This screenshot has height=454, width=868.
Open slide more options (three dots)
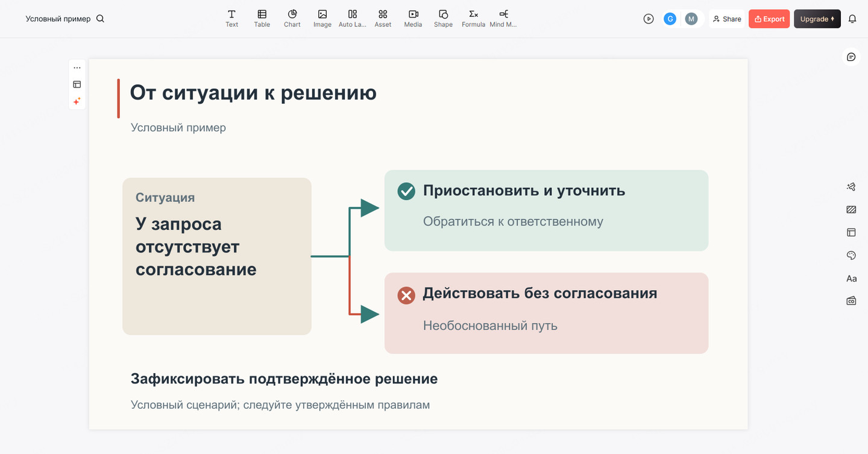[x=77, y=68]
